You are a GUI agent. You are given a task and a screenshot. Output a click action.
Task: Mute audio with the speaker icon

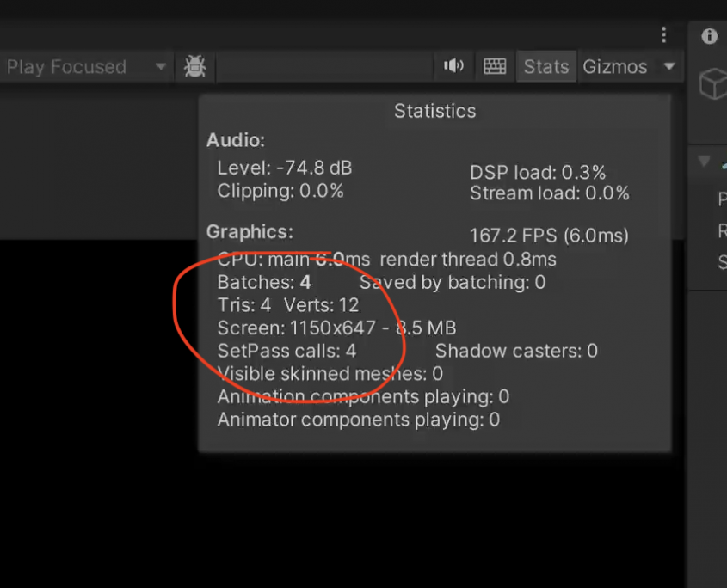tap(453, 67)
